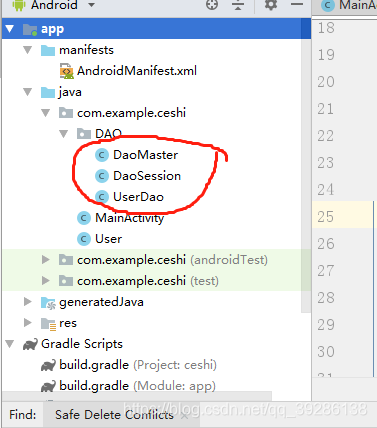Screen dimensions: 377x428
Task: Expand the res folder
Action: 28,323
